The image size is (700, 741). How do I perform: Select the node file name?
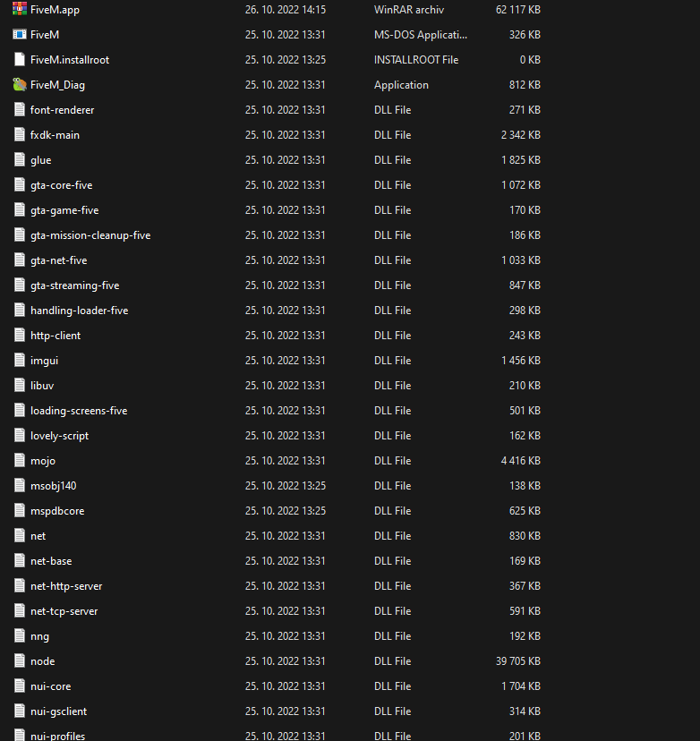click(x=43, y=661)
